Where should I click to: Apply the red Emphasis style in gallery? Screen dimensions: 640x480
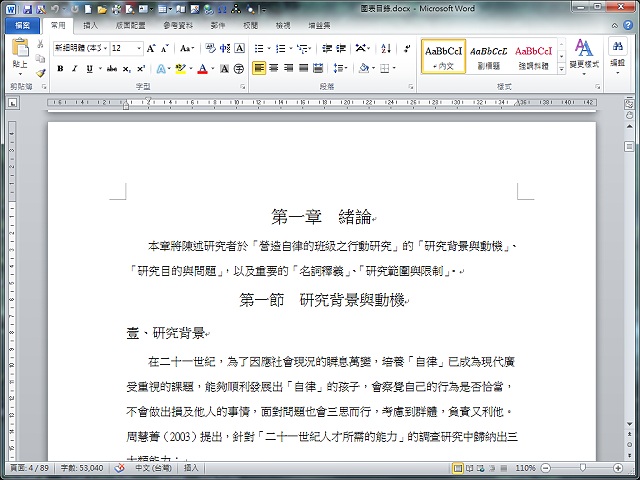[x=533, y=56]
